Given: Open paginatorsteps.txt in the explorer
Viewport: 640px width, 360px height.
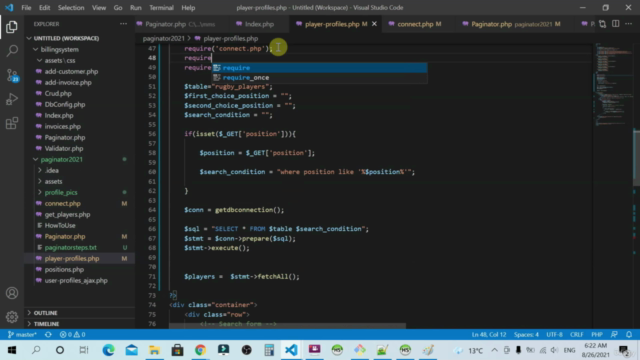Looking at the screenshot, I should coord(71,248).
